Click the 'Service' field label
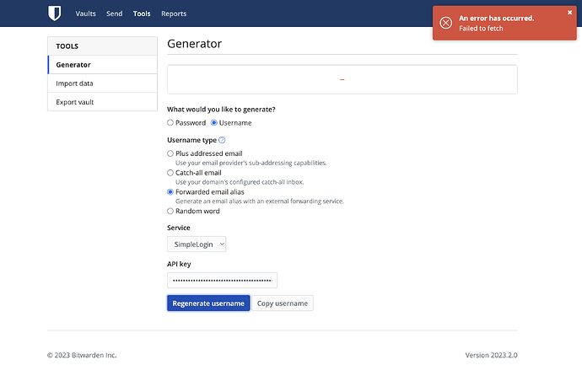Viewport: 582px width, 392px height. click(179, 228)
